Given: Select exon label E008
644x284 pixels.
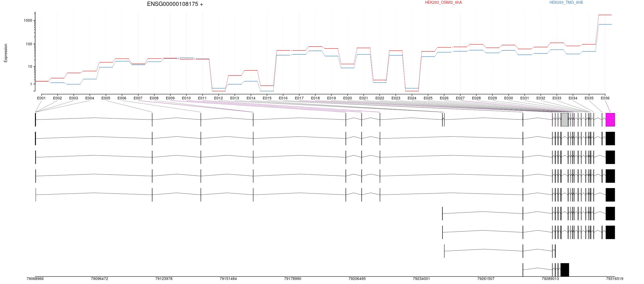Looking at the screenshot, I should (154, 98).
